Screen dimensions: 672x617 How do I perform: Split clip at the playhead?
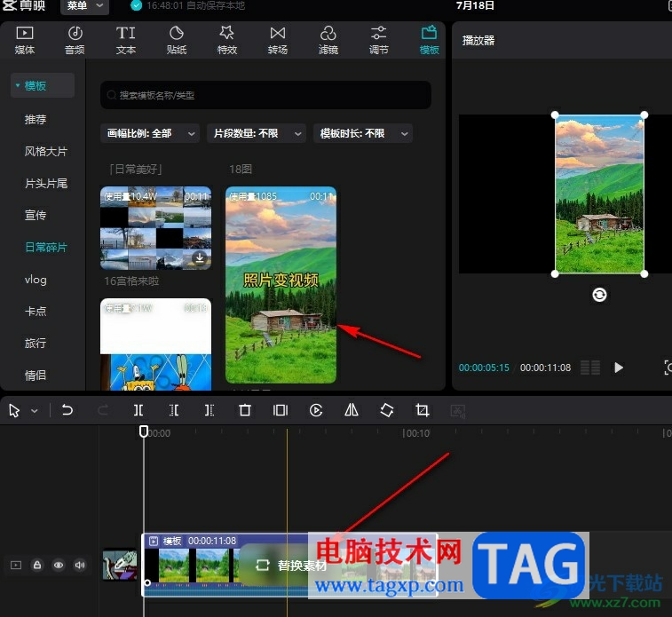point(138,410)
